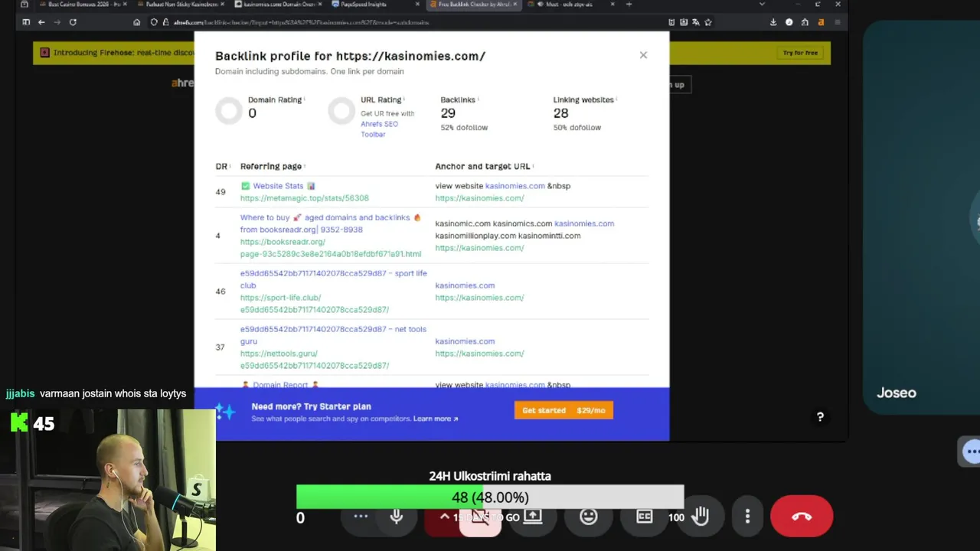Click the raise hand button
The image size is (980, 551).
701,517
